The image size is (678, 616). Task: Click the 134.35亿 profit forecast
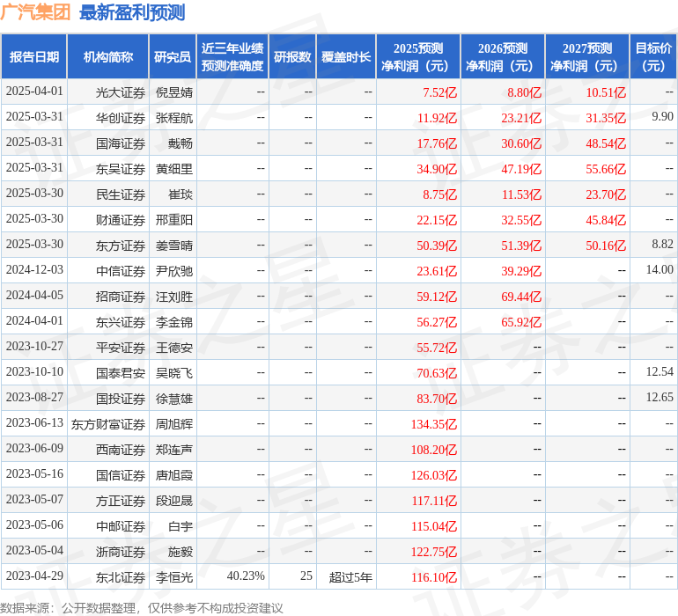click(x=434, y=424)
